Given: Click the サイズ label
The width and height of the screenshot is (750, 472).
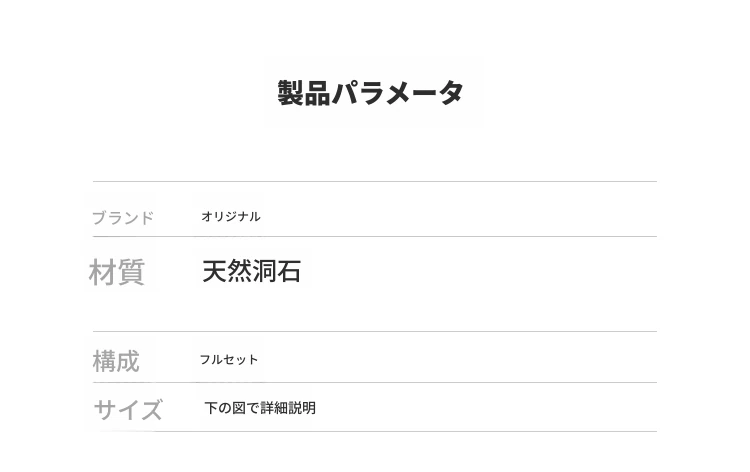Looking at the screenshot, I should [x=128, y=410].
